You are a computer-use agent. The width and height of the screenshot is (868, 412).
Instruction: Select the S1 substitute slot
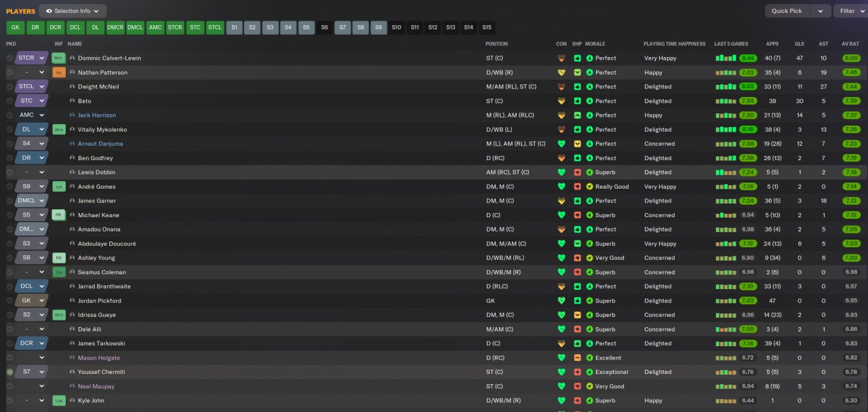pyautogui.click(x=235, y=28)
